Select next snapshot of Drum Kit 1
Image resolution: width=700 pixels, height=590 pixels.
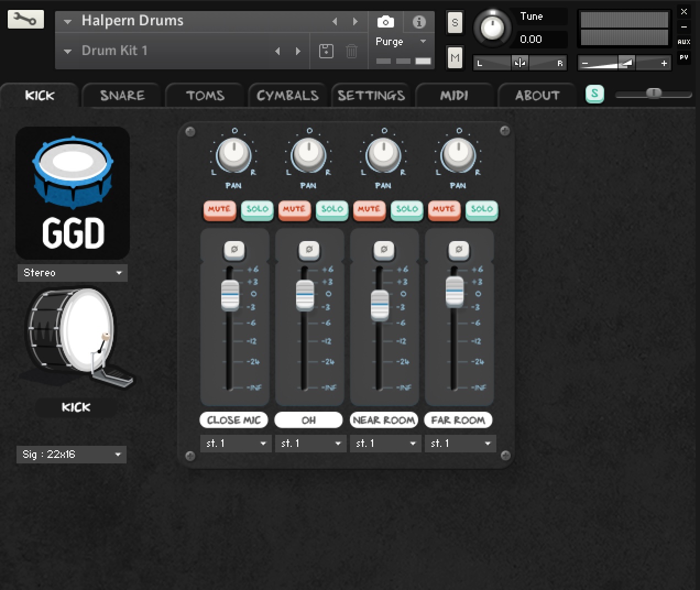(x=298, y=51)
